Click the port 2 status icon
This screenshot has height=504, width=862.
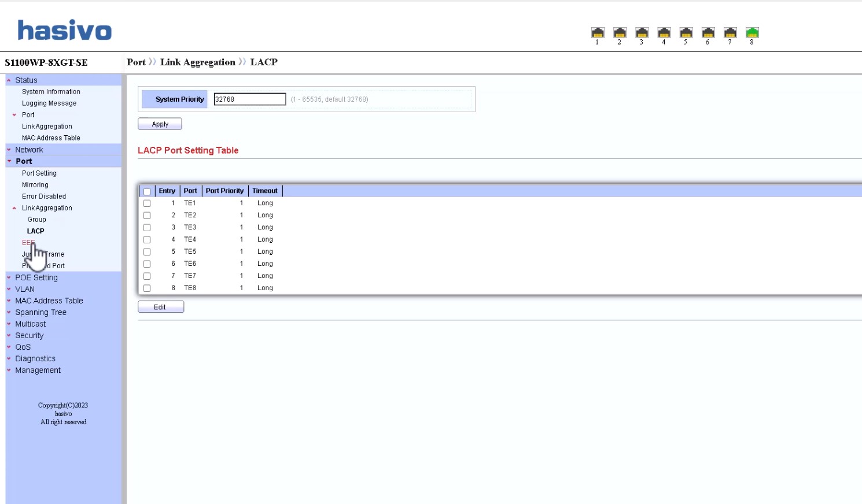coord(620,32)
